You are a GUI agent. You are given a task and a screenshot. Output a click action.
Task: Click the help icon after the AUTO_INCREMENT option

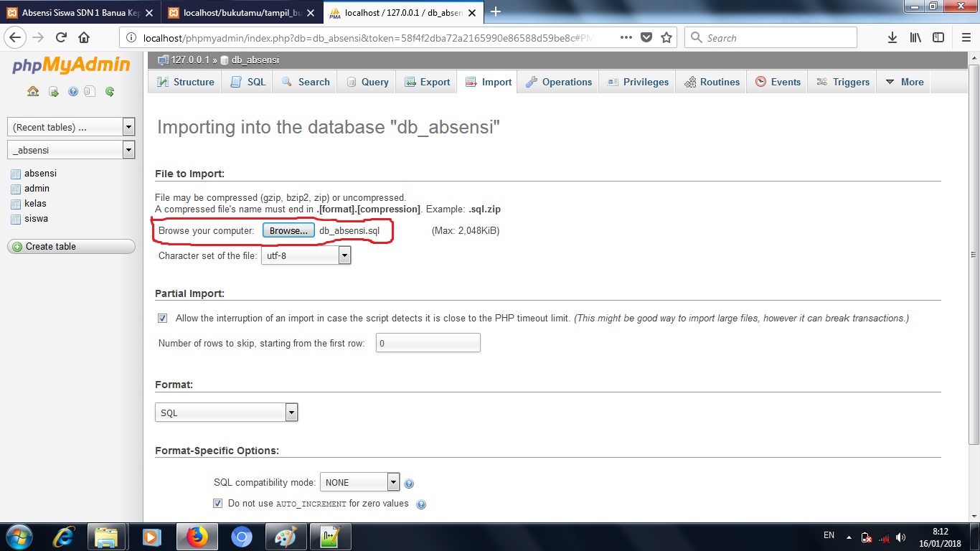[421, 504]
